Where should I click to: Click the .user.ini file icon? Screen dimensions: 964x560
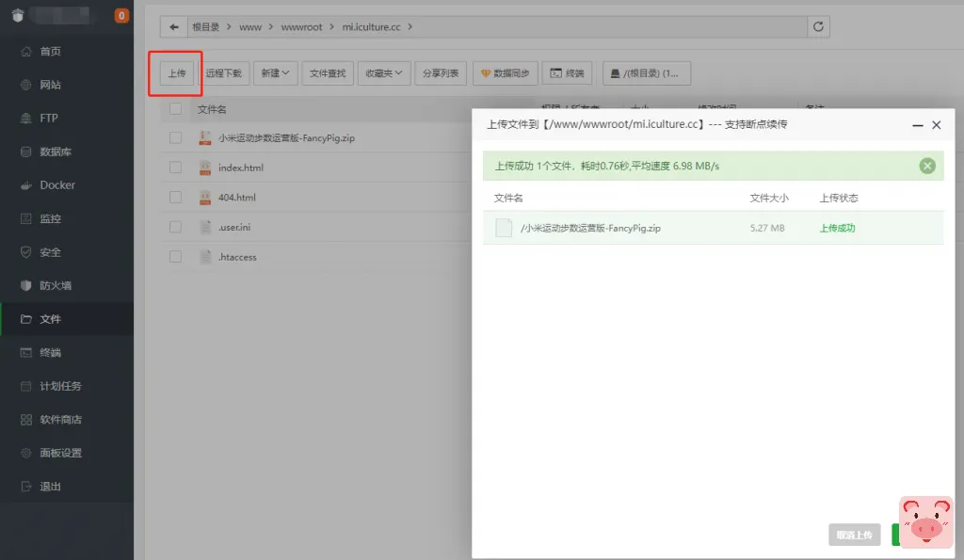(205, 227)
